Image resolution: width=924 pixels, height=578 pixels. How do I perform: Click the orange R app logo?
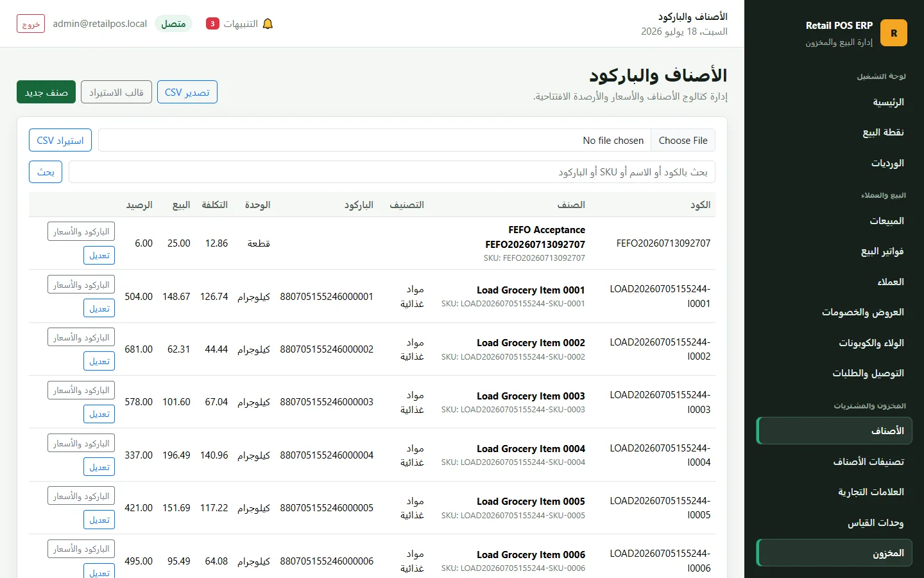pyautogui.click(x=894, y=33)
